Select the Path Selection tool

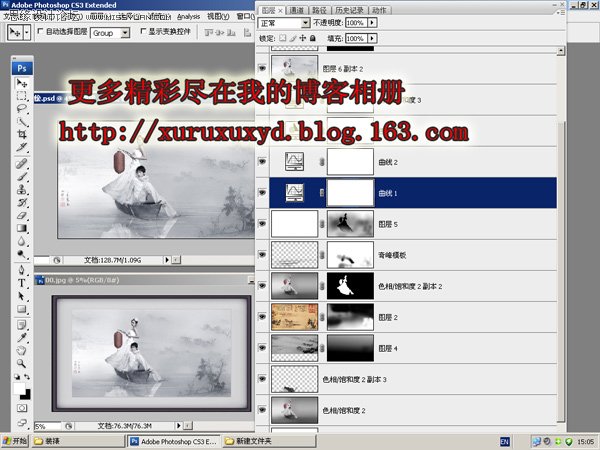pyautogui.click(x=22, y=296)
